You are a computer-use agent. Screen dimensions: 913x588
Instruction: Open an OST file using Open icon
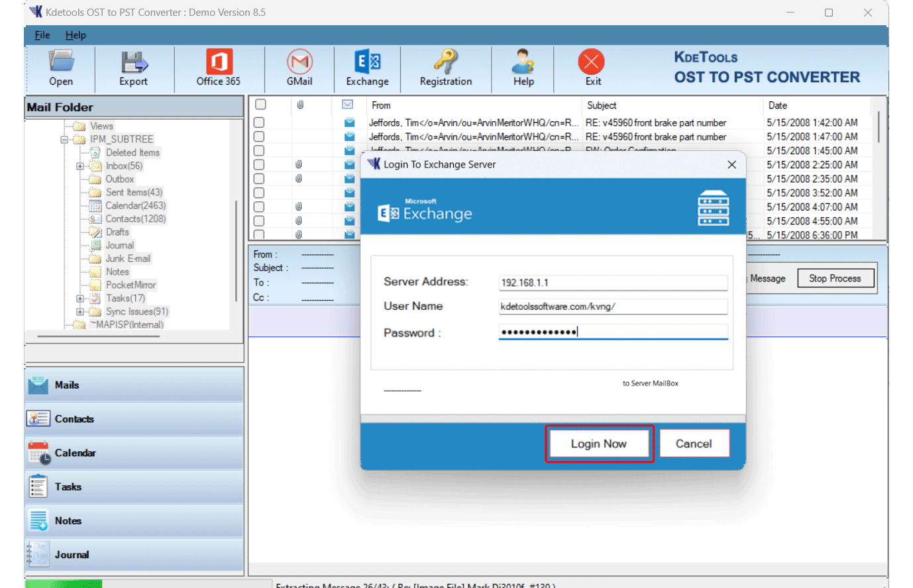point(60,68)
